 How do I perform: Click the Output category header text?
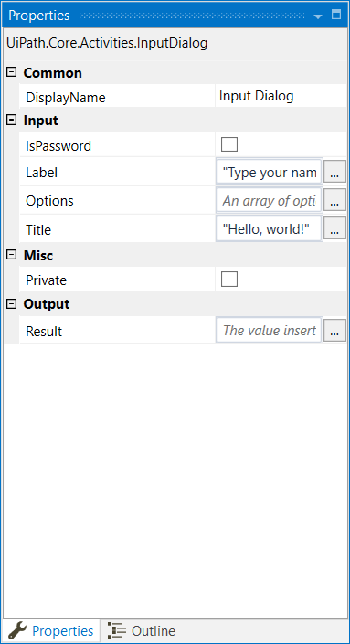pyautogui.click(x=47, y=304)
